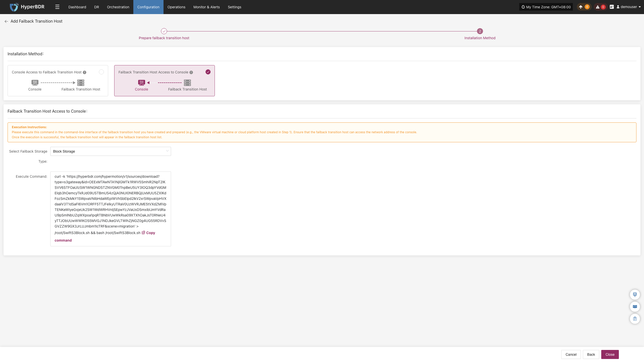Open the alert warning triangle icon
The height and width of the screenshot is (362, 644).
pos(598,7)
